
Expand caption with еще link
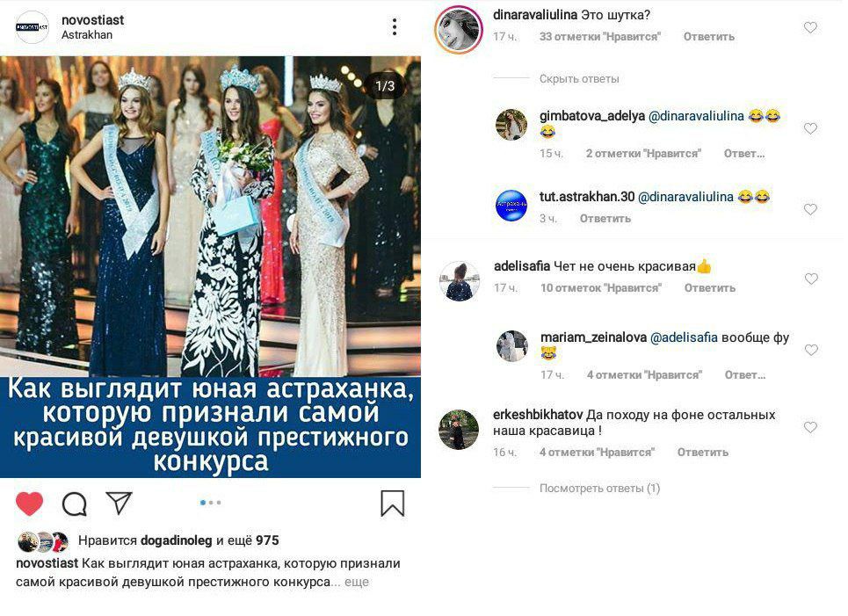pyautogui.click(x=357, y=582)
